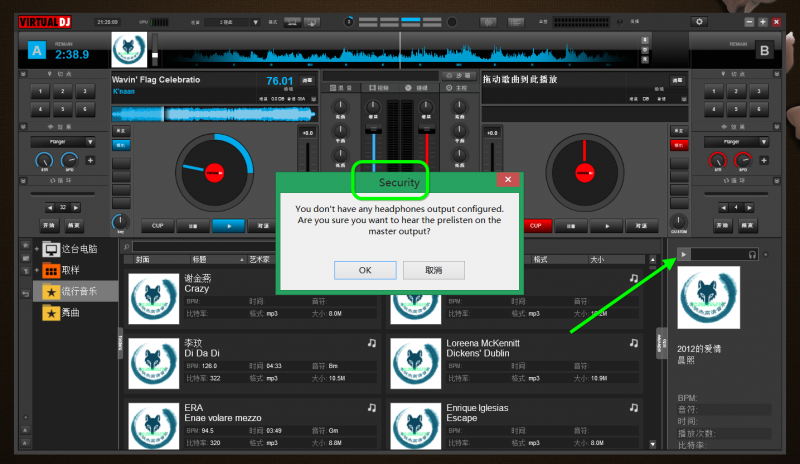Trigger hot cue 5 on deck A

[63, 109]
